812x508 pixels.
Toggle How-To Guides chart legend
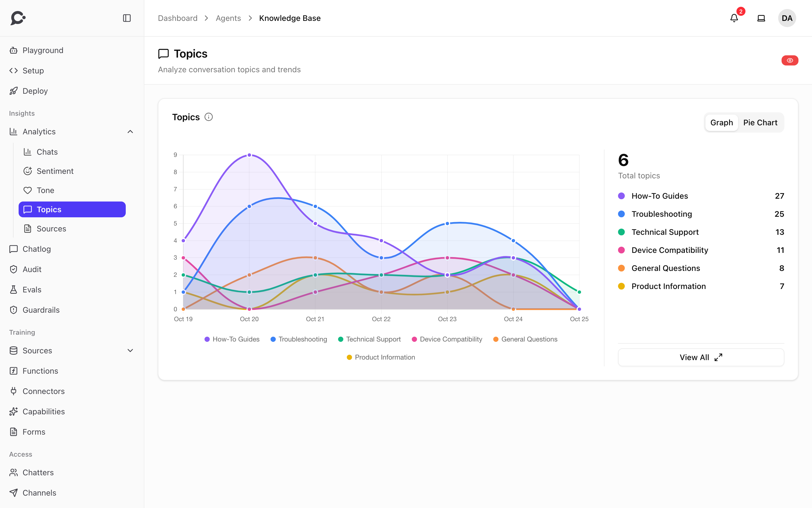[232, 339]
